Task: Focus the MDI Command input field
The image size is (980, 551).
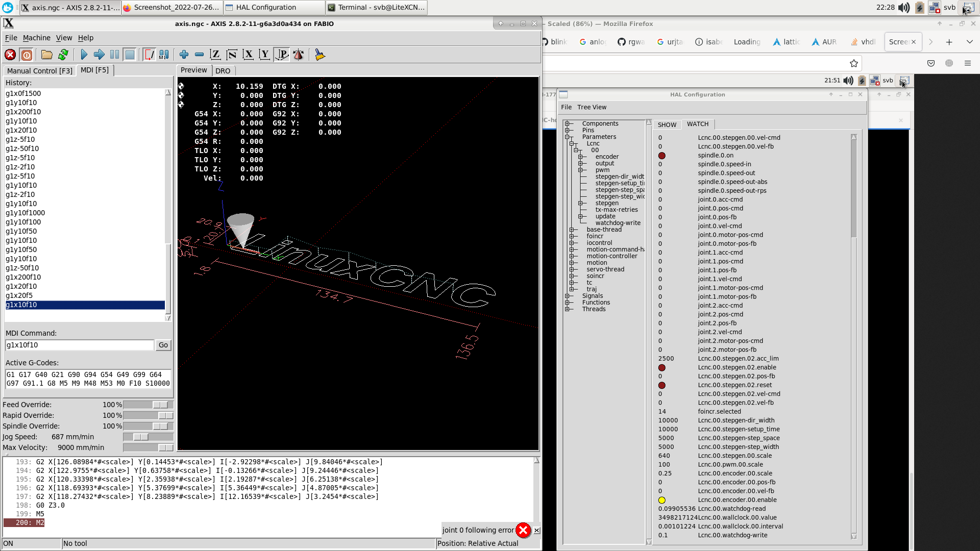Action: (x=80, y=345)
